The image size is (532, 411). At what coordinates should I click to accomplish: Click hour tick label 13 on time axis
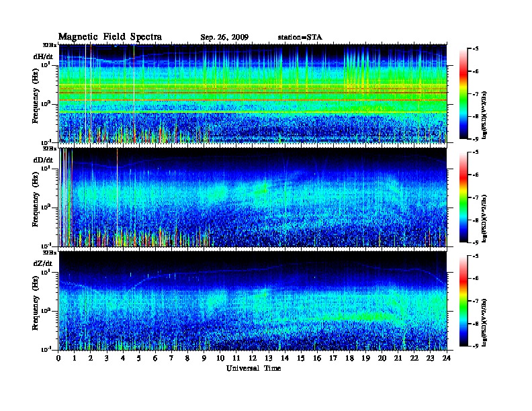[269, 359]
